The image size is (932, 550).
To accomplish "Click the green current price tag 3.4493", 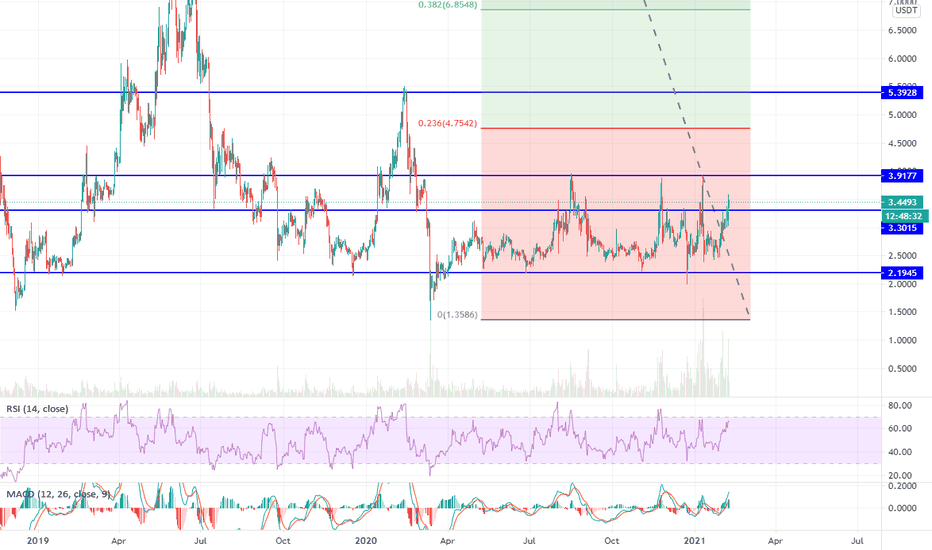I will click(x=902, y=202).
